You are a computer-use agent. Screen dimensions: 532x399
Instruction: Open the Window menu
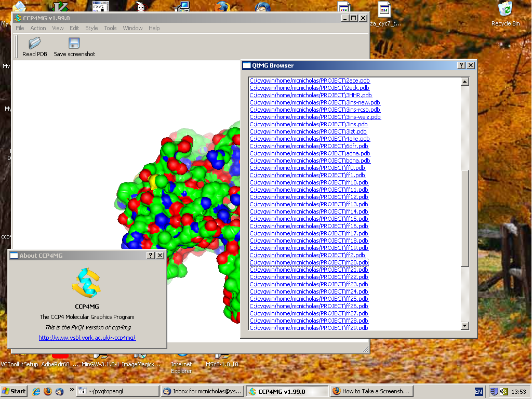(132, 28)
